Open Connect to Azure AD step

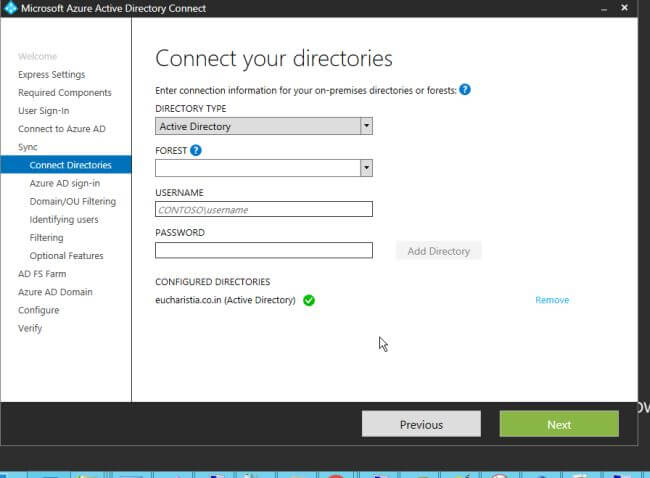click(x=62, y=129)
